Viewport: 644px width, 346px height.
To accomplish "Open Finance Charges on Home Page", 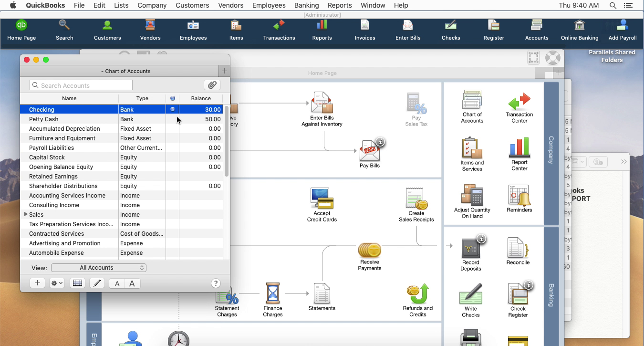I will (273, 300).
